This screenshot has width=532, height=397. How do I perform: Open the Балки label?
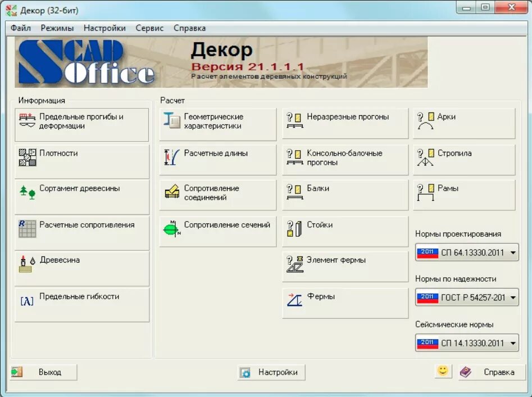[318, 188]
